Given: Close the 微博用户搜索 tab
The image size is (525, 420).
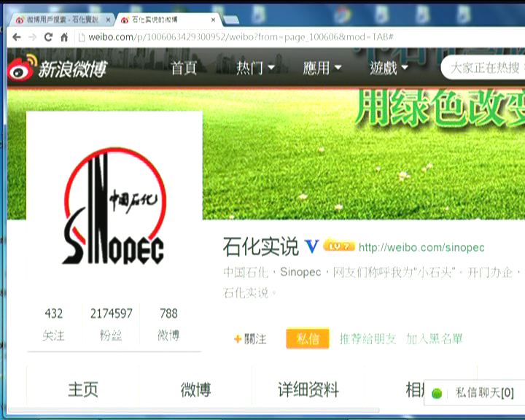Looking at the screenshot, I should 108,20.
